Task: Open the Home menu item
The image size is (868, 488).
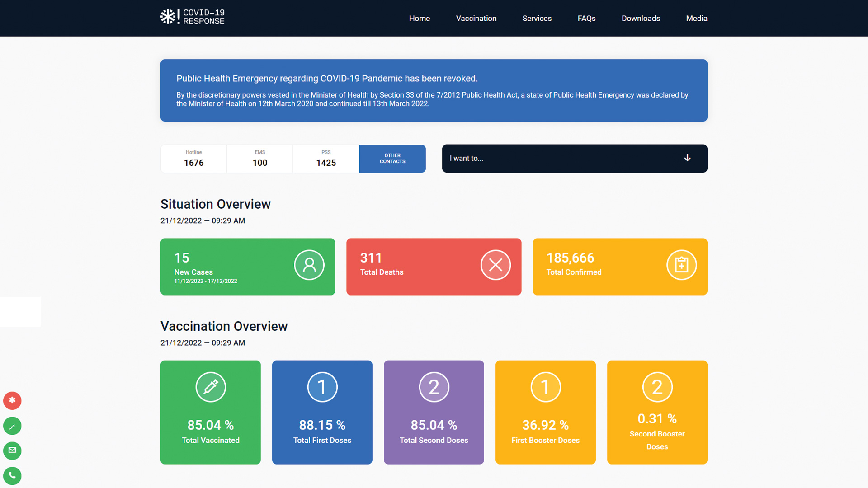Action: point(420,18)
